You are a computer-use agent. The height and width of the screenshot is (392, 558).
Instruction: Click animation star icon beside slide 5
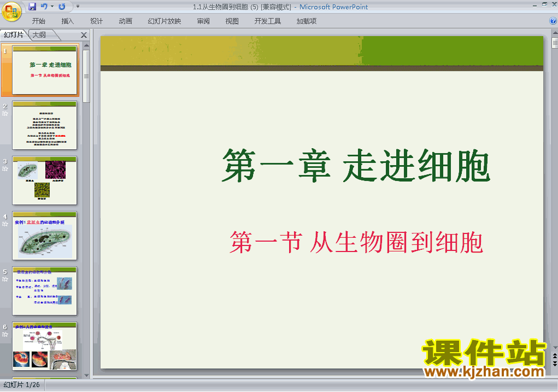click(5, 279)
